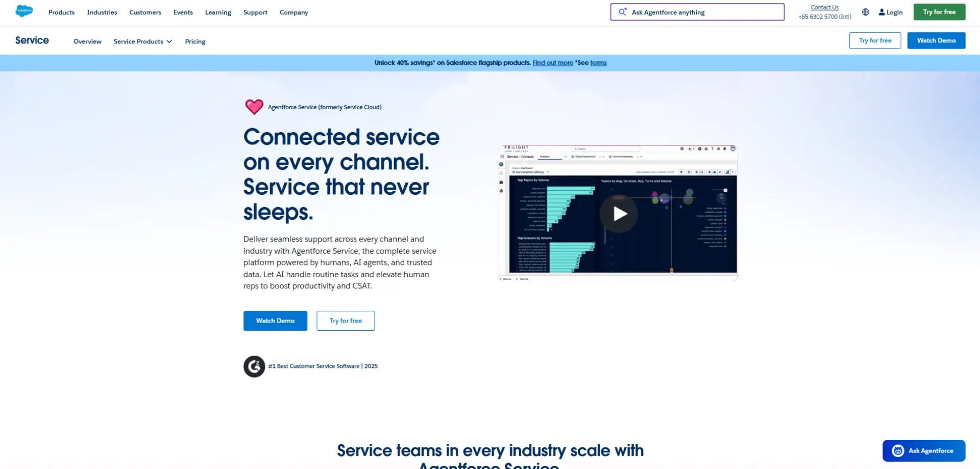Open the terms link in banner
Viewport: 980px width, 469px height.
598,63
